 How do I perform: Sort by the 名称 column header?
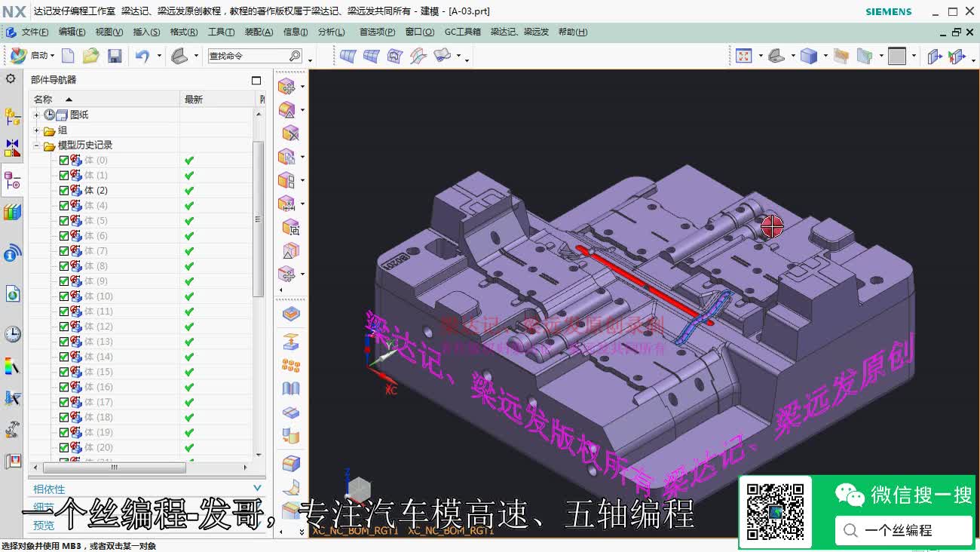point(104,99)
